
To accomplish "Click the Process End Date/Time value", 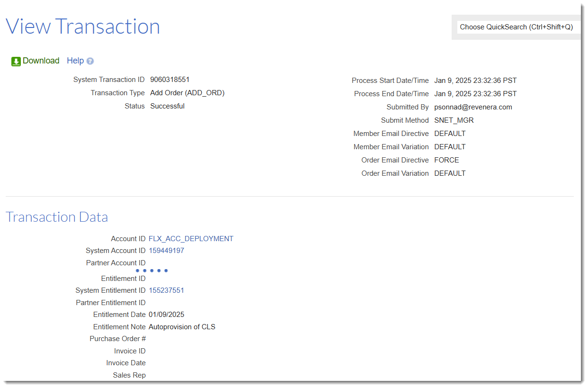I will 475,94.
